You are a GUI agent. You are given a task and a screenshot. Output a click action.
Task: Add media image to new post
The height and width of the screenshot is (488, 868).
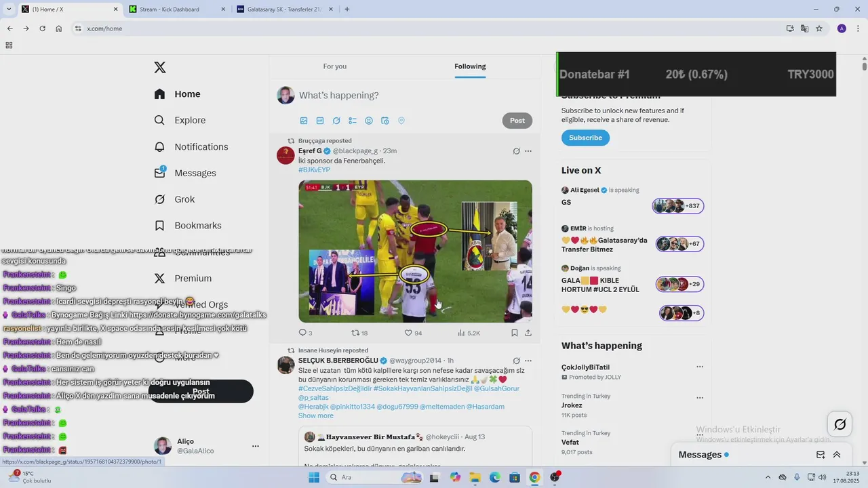(x=304, y=121)
